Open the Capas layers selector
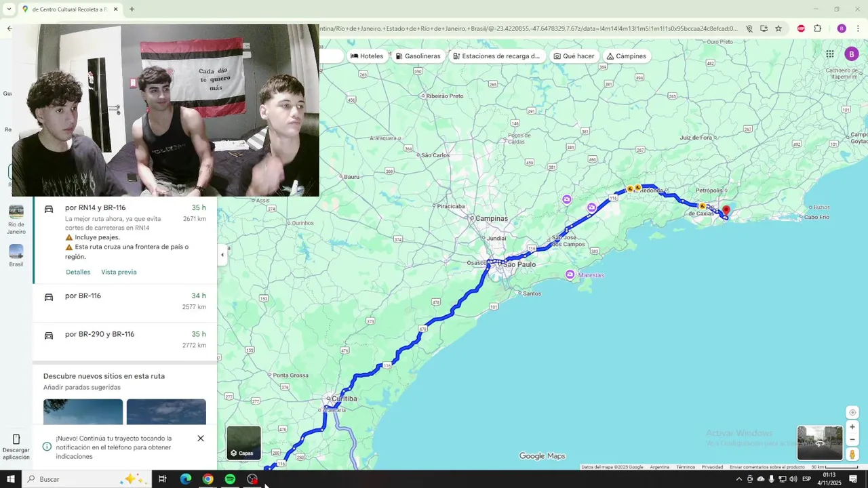 tap(243, 443)
